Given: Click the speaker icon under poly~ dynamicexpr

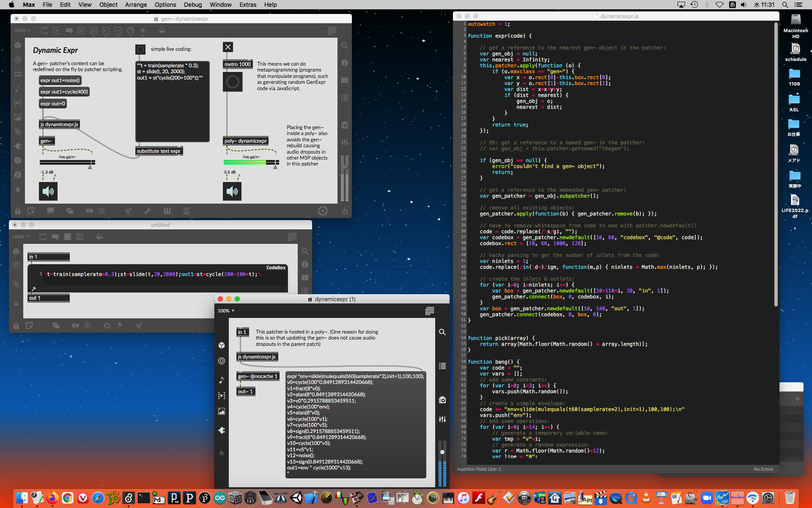Looking at the screenshot, I should tap(232, 191).
